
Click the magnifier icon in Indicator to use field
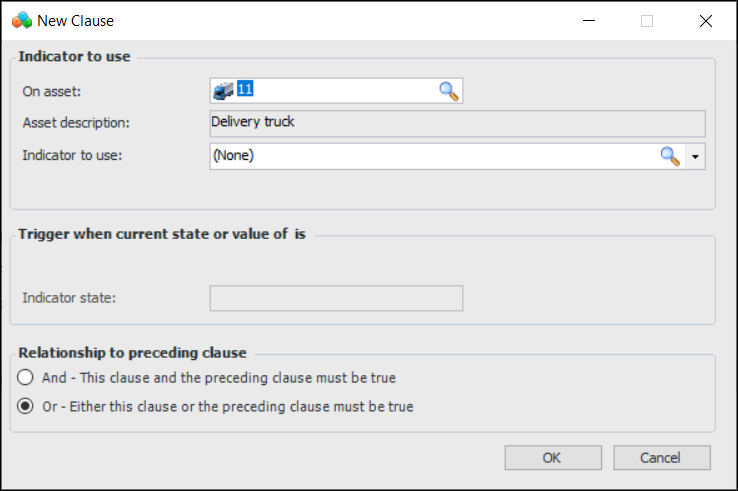669,156
